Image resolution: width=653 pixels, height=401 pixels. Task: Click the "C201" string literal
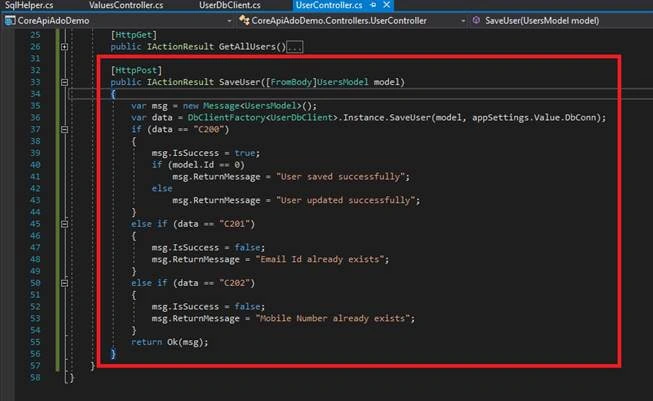coord(237,224)
